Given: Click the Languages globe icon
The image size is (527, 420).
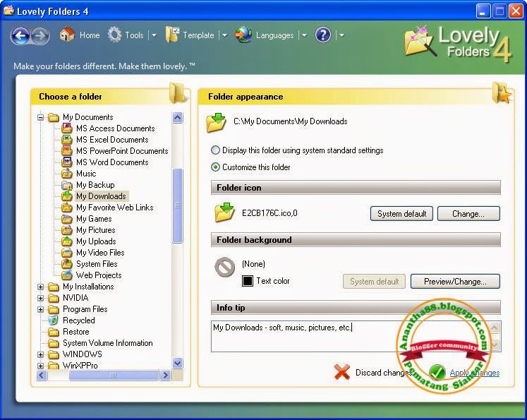Looking at the screenshot, I should pyautogui.click(x=243, y=35).
